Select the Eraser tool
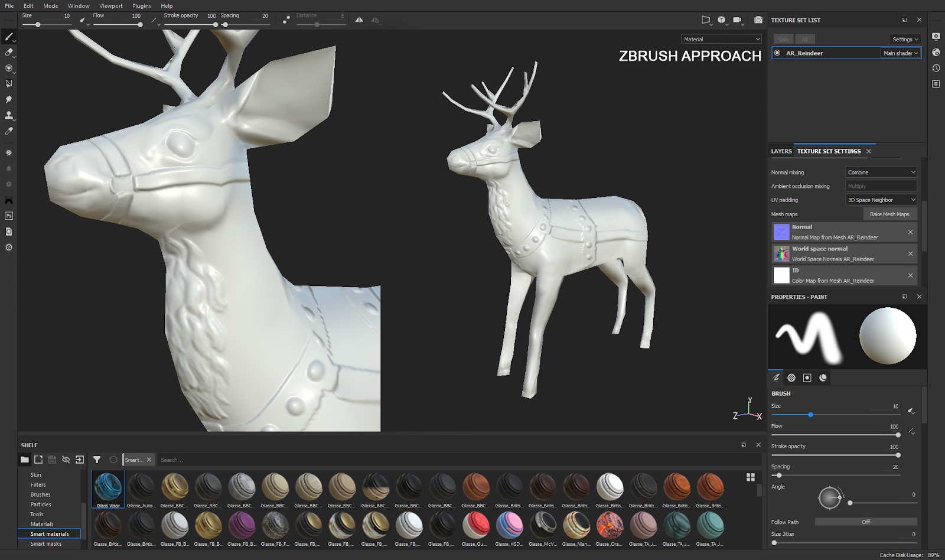 [x=9, y=53]
